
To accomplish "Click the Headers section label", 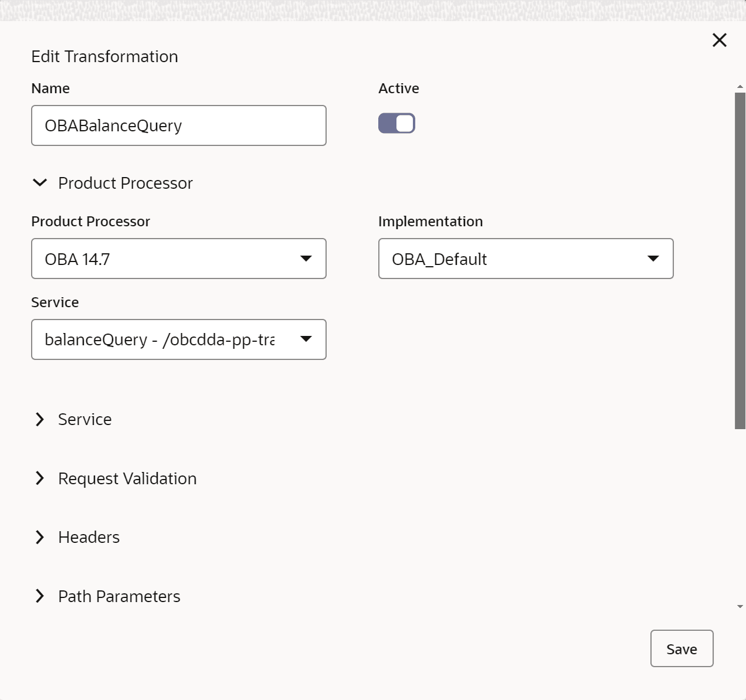I will 89,537.
